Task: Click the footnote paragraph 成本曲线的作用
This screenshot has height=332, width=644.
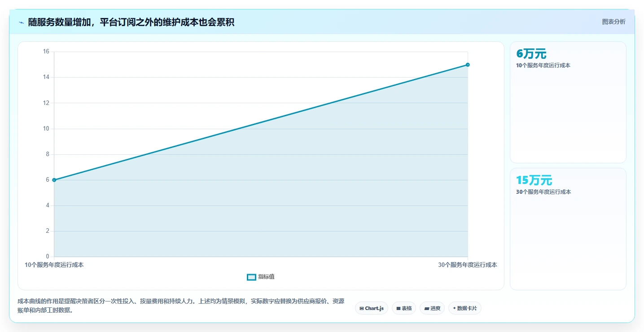Action: [181, 306]
